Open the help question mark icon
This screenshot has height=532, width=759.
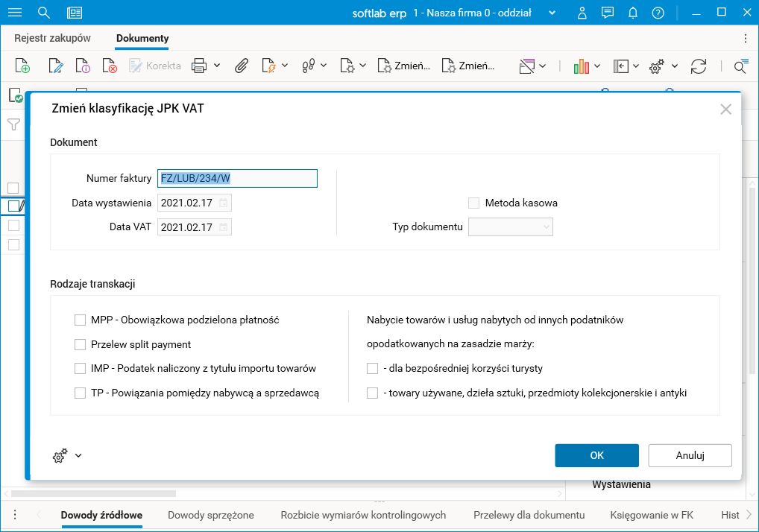658,13
